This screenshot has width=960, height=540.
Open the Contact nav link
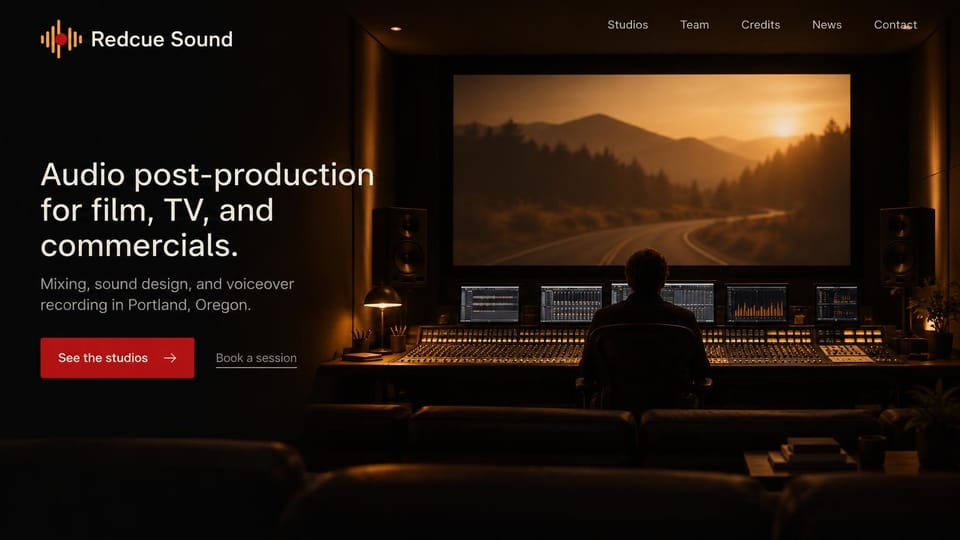click(x=895, y=24)
